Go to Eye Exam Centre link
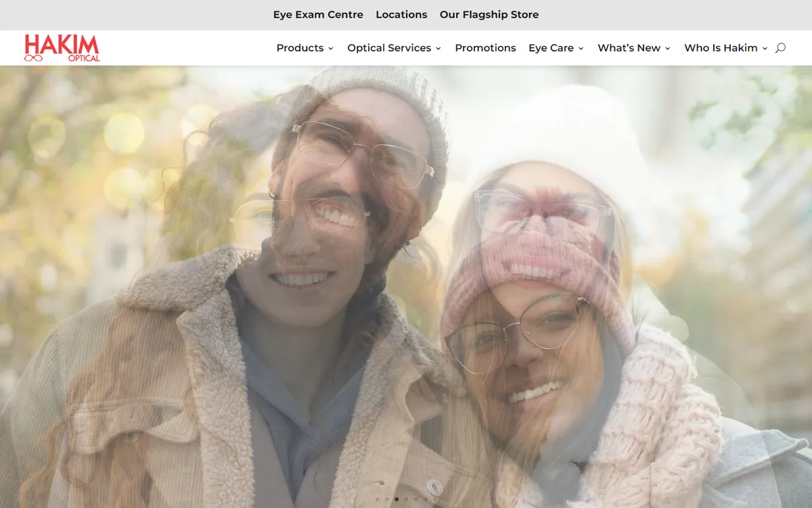Image resolution: width=812 pixels, height=508 pixels. tap(318, 14)
